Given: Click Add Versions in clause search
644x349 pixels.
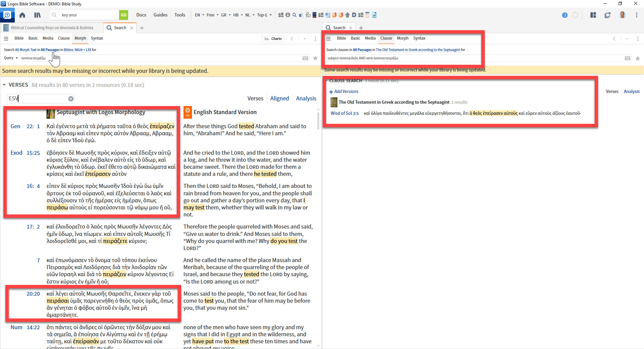Looking at the screenshot, I should click(x=344, y=92).
